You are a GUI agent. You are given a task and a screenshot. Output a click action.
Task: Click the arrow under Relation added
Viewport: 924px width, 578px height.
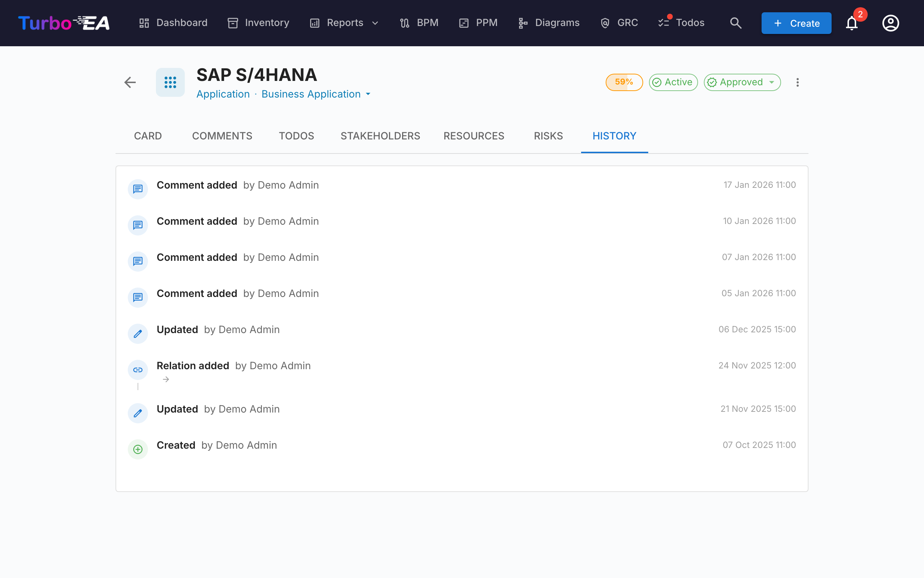pos(166,379)
